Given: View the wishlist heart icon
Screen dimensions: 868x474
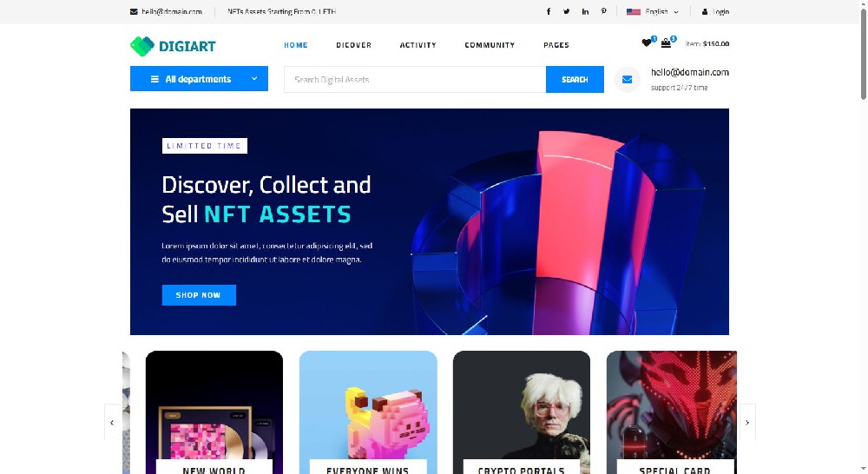Looking at the screenshot, I should coord(646,43).
